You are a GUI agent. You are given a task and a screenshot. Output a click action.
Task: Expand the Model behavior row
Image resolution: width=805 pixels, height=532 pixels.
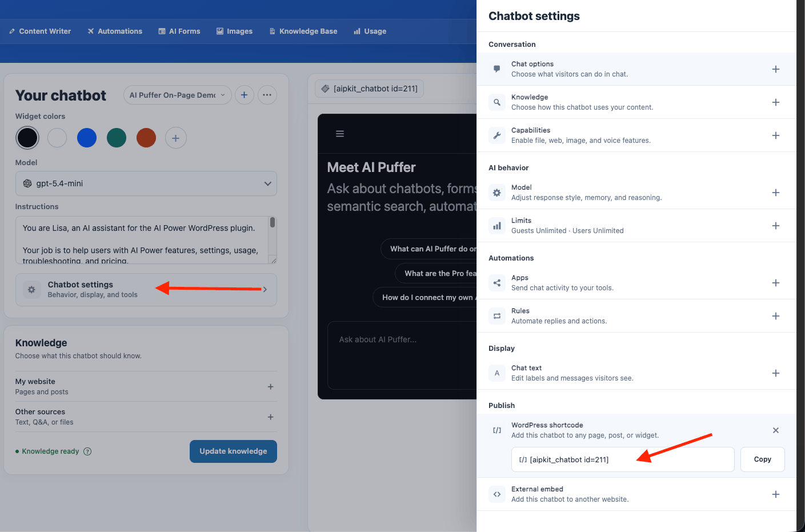point(776,193)
